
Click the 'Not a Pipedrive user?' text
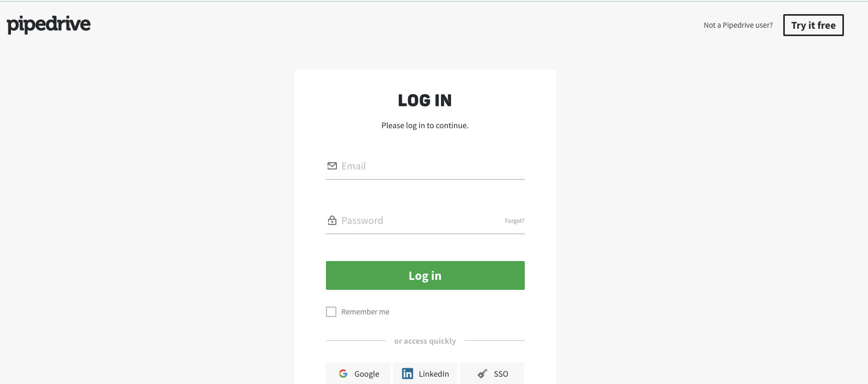tap(738, 25)
